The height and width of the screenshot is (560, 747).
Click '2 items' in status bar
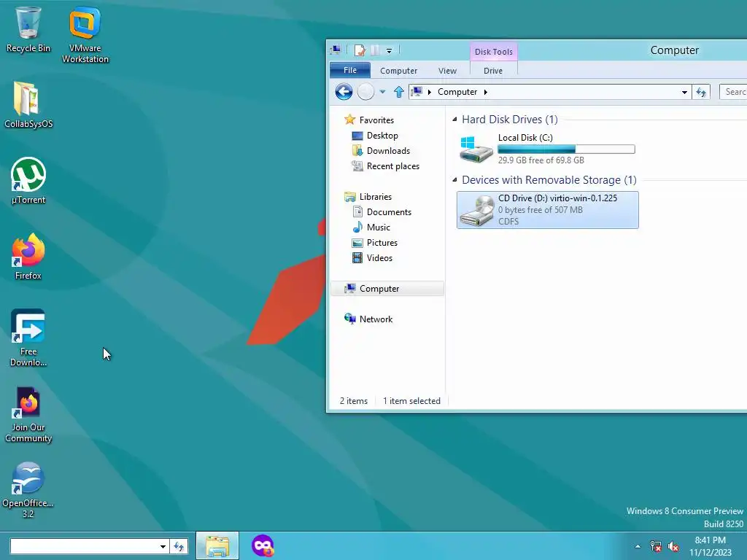click(354, 401)
